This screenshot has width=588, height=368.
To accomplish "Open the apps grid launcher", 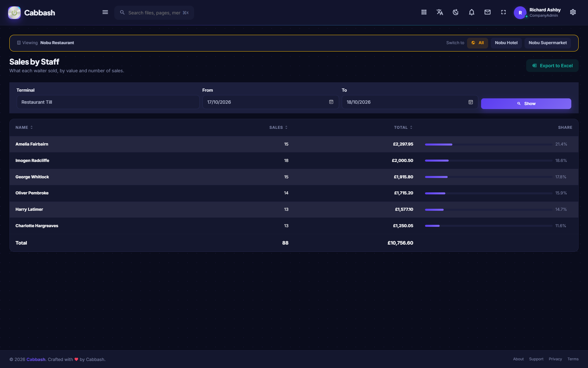I will [x=424, y=12].
